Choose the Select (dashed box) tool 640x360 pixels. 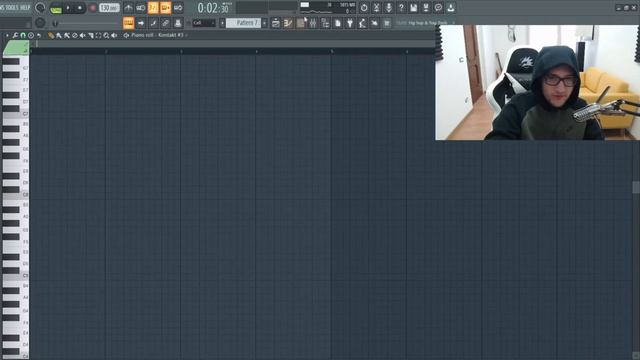point(98,36)
